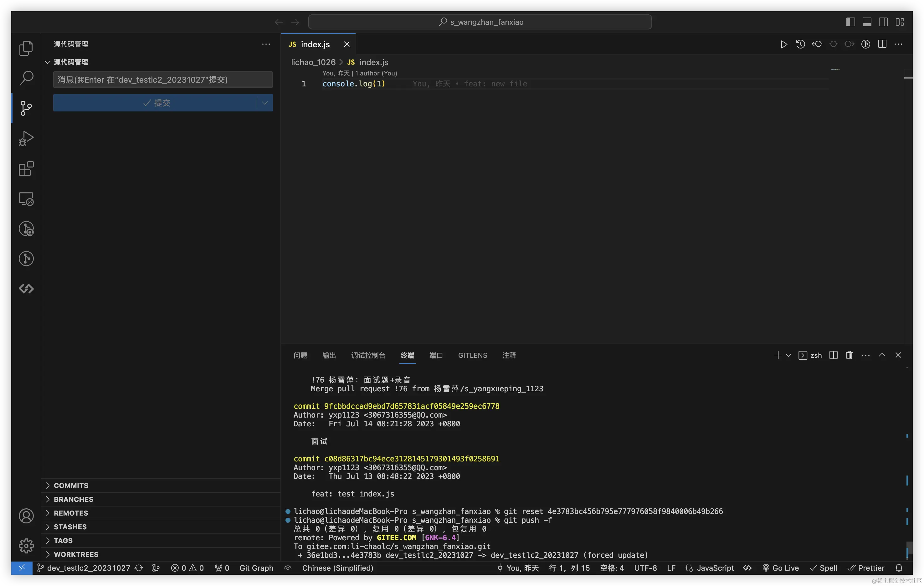Toggle the secondary side bar layout button

pos(883,22)
